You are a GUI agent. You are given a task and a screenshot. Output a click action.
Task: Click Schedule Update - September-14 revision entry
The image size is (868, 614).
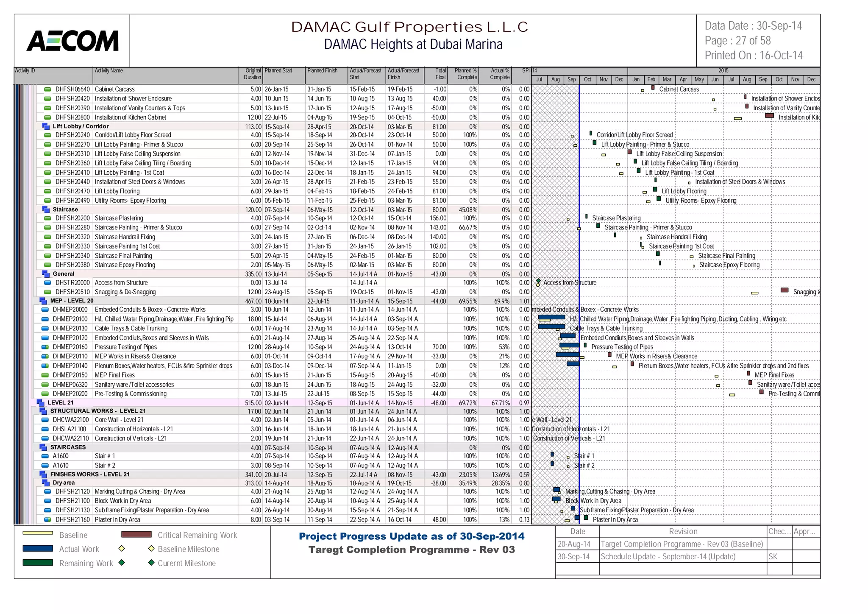pos(668,557)
